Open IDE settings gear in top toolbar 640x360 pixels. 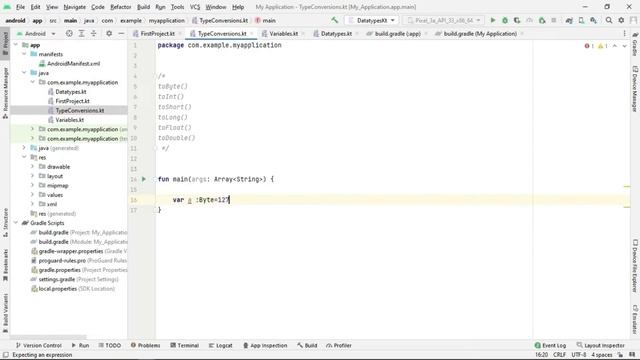click(x=621, y=20)
